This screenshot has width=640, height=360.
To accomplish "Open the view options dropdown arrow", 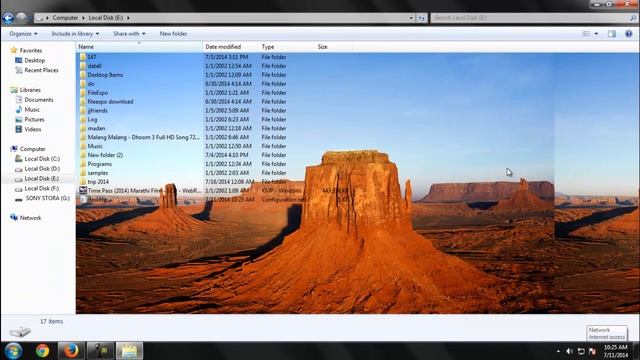I will pos(596,34).
